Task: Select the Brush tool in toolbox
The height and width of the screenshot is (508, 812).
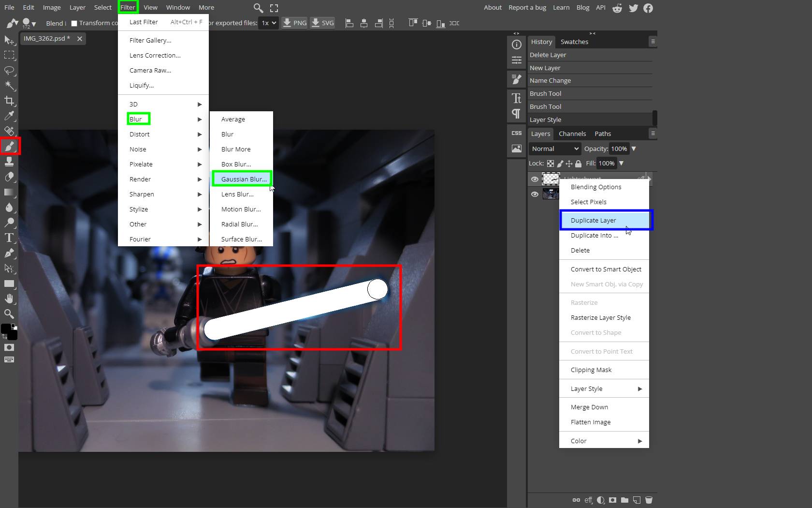Action: (9, 146)
